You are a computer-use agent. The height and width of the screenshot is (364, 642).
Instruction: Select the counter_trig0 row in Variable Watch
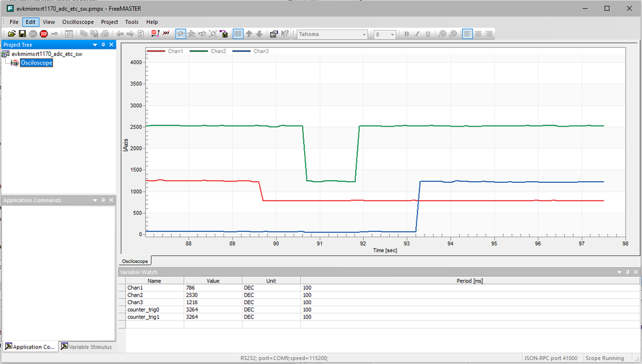coord(379,309)
